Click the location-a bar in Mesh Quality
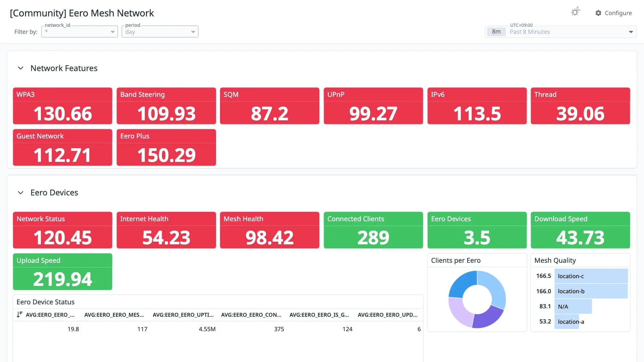644x362 pixels. pyautogui.click(x=567, y=321)
